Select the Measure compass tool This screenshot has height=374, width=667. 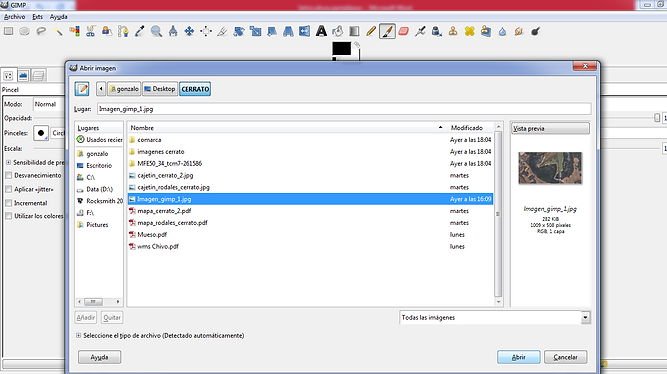173,31
